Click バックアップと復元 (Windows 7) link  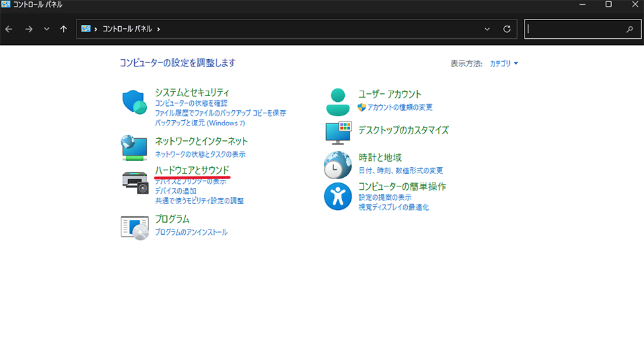pos(200,123)
